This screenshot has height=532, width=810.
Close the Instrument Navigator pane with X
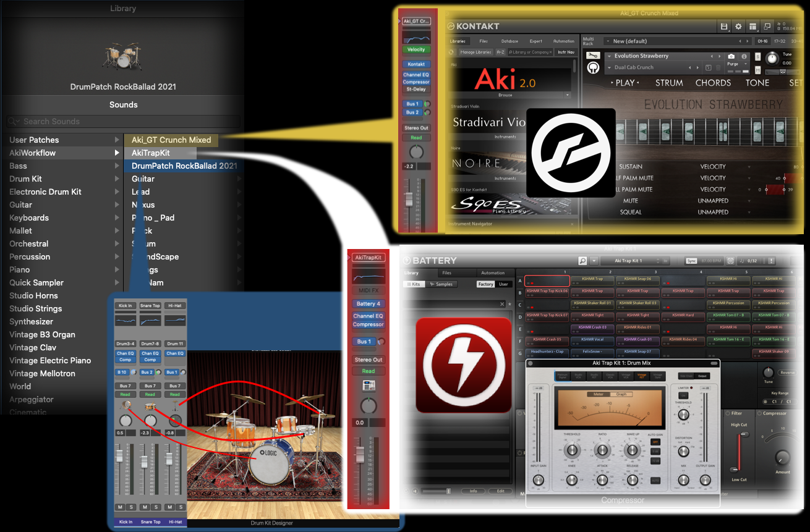click(x=573, y=224)
